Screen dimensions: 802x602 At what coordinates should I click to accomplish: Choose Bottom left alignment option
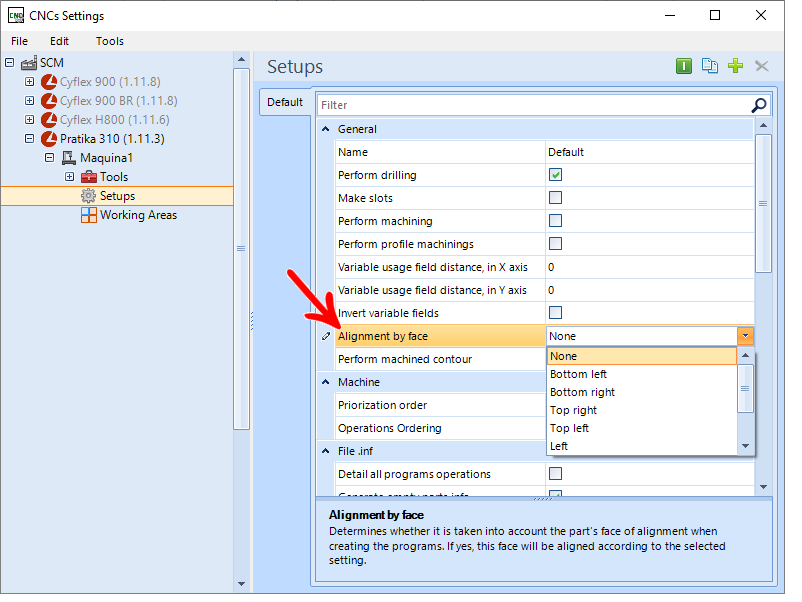click(x=641, y=374)
